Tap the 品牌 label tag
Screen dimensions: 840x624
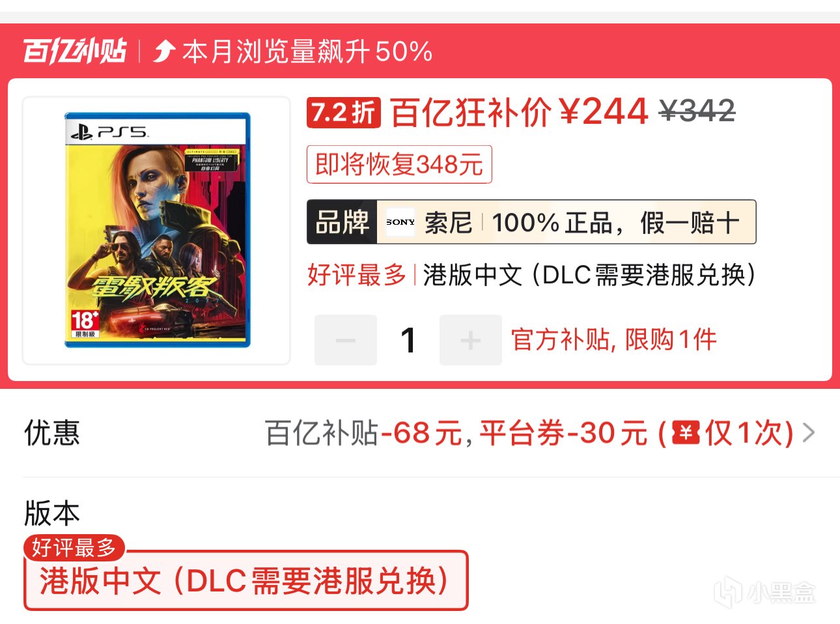pyautogui.click(x=342, y=222)
